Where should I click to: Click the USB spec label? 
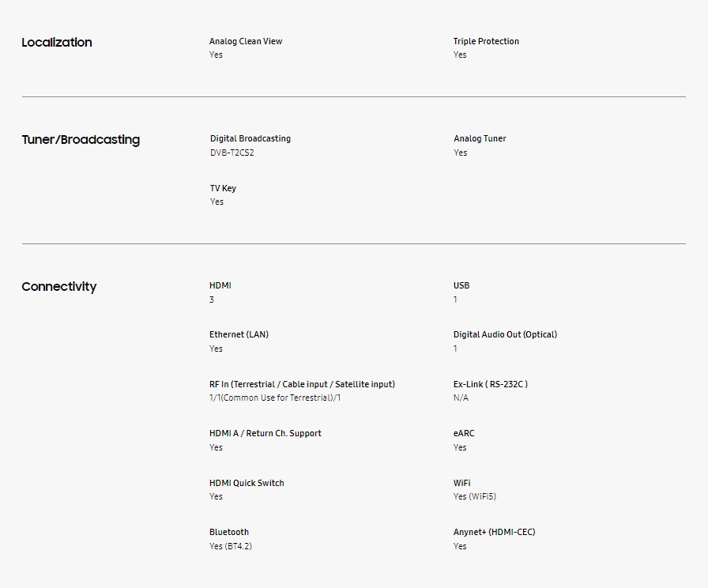(461, 285)
